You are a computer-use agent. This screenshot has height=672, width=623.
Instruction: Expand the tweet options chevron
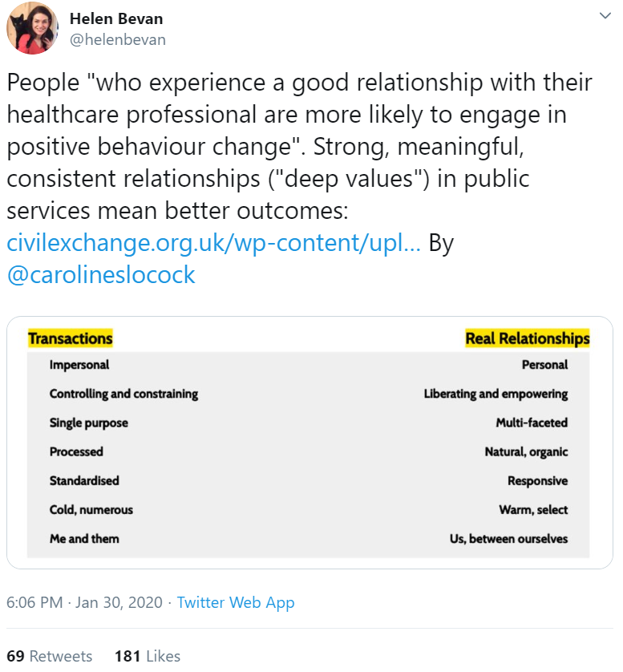pos(605,16)
